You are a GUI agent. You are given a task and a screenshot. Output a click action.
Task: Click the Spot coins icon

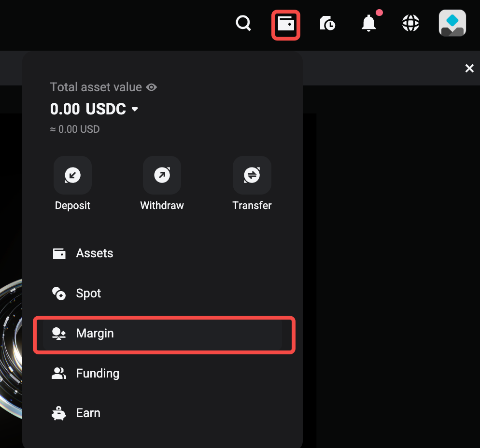point(59,294)
